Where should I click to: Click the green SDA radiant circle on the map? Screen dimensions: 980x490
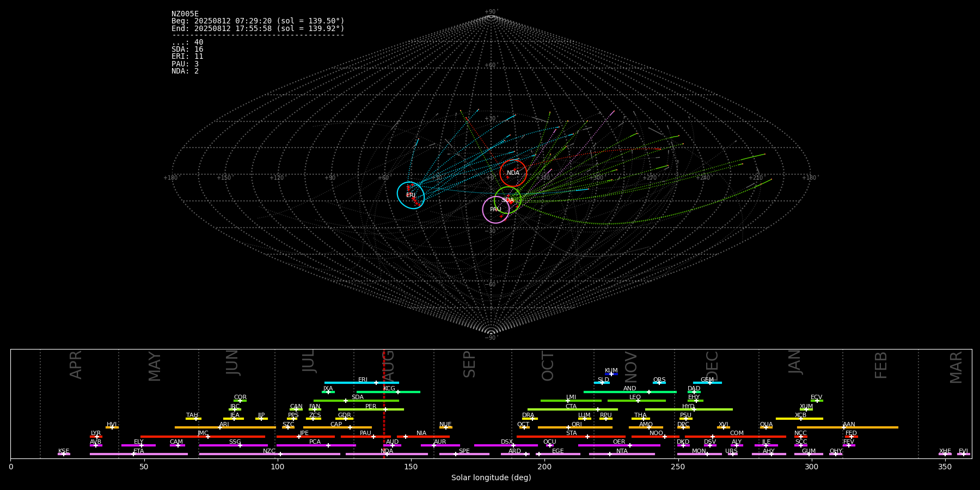click(x=507, y=200)
